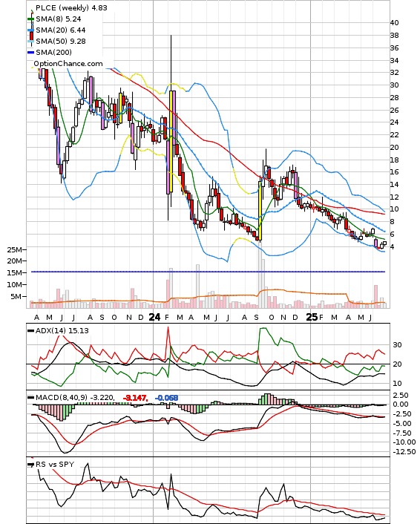Click the SMA(50) 9.28 legend label
The image size is (420, 524).
tap(61, 41)
